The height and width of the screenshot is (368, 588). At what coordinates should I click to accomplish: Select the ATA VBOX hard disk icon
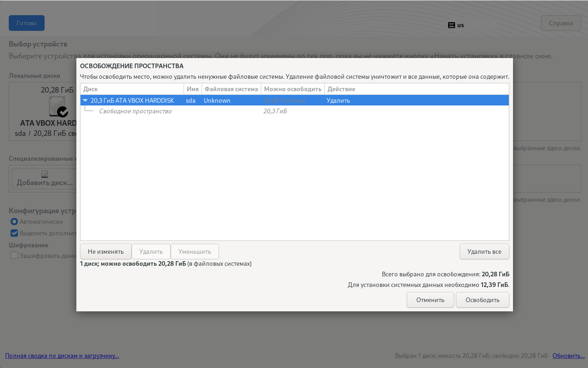click(58, 106)
